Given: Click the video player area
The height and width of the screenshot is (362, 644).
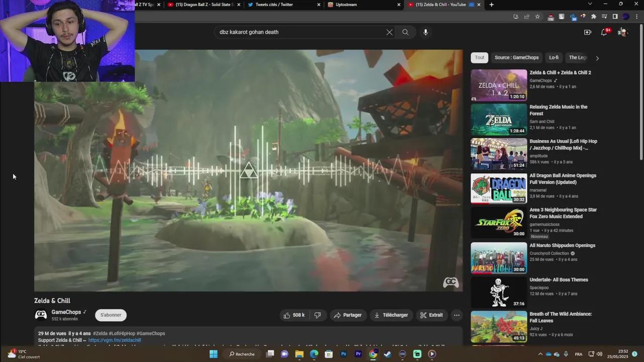Looking at the screenshot, I should coord(248,170).
